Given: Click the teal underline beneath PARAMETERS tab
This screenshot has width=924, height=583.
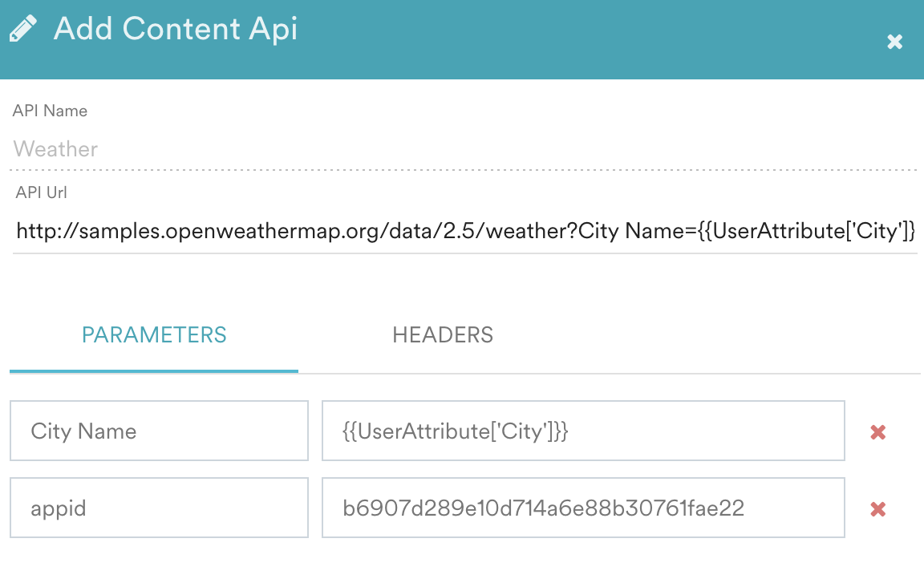Looking at the screenshot, I should click(x=154, y=371).
